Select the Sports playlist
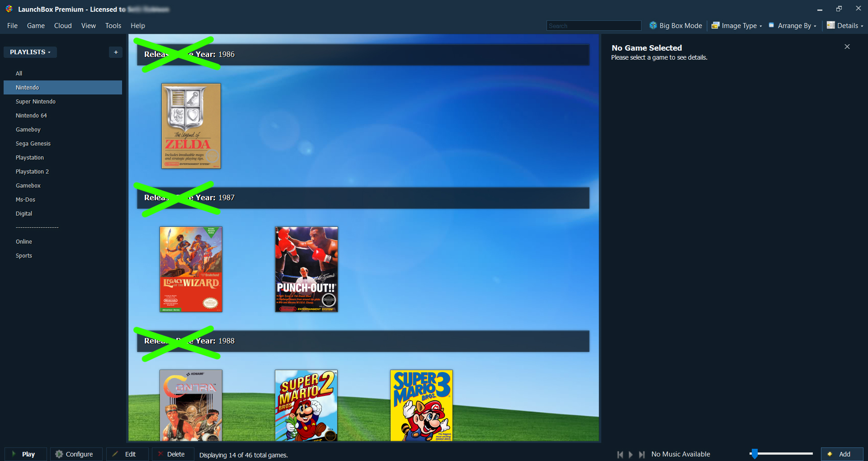868x461 pixels. coord(63,255)
